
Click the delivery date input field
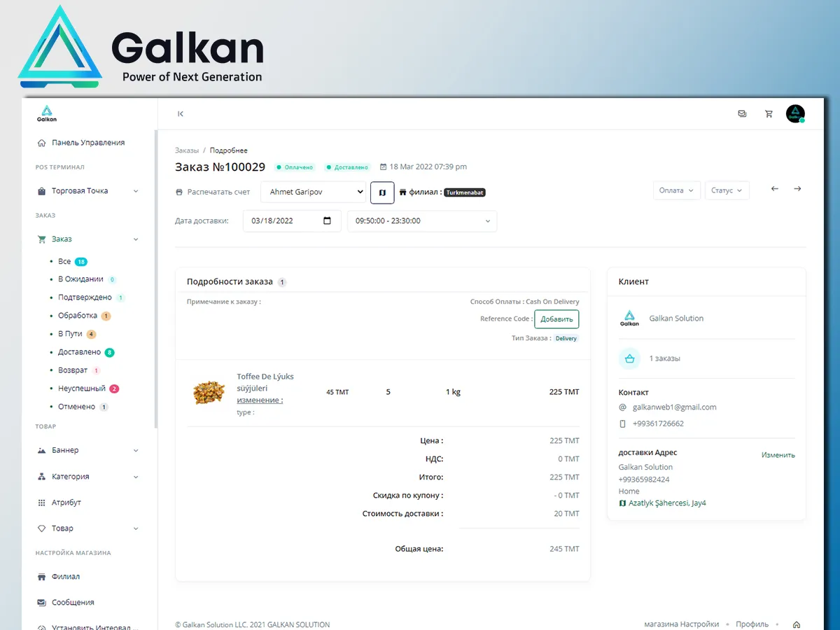click(292, 221)
